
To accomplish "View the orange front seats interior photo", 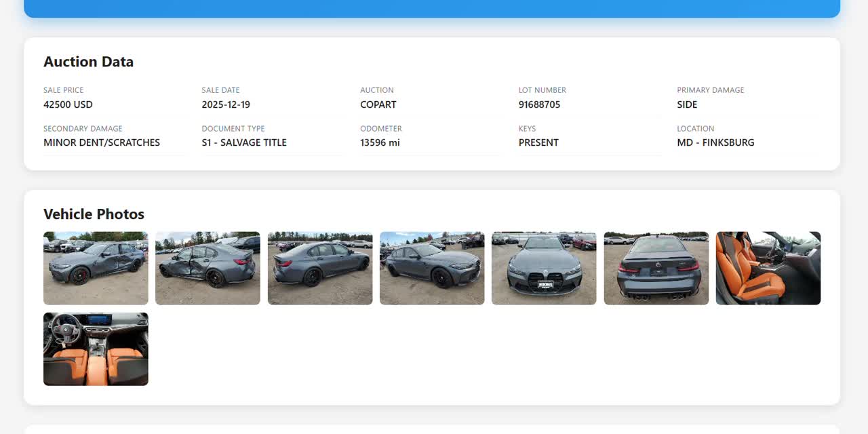I will pos(768,268).
